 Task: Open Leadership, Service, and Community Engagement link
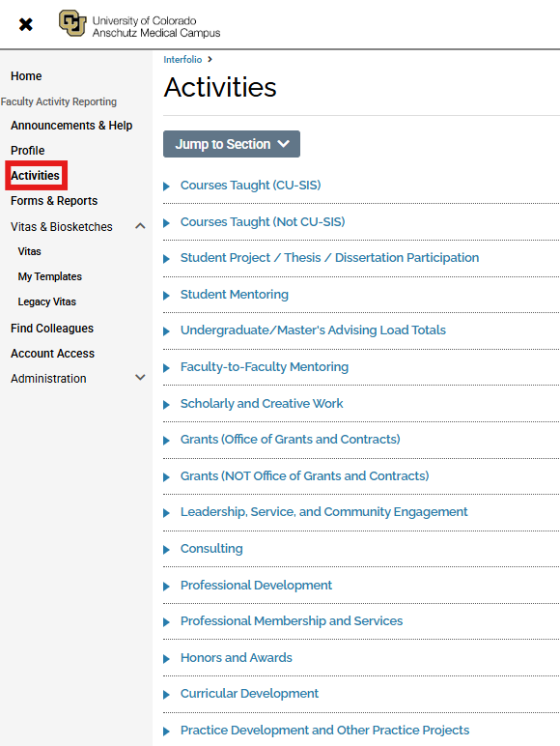point(323,512)
